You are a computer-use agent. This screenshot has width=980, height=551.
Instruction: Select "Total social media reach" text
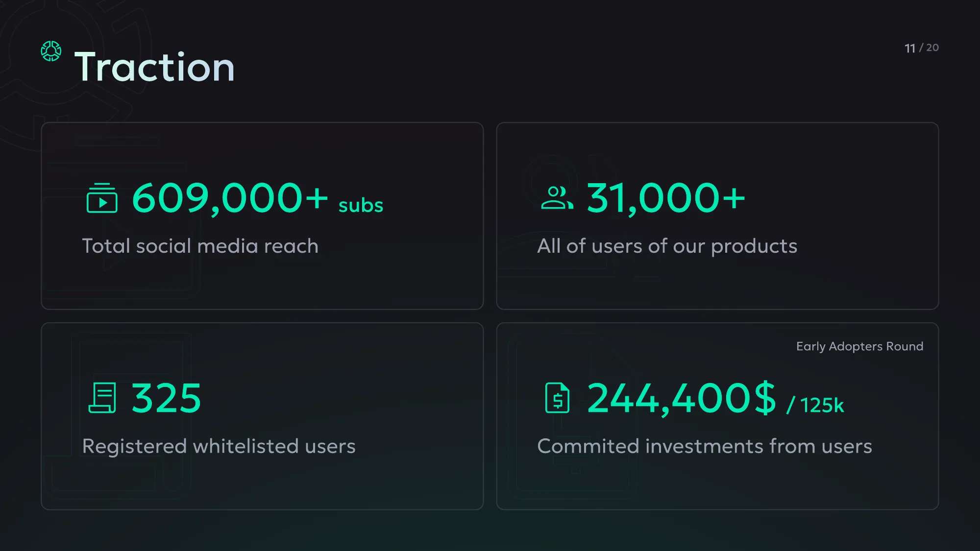point(200,246)
